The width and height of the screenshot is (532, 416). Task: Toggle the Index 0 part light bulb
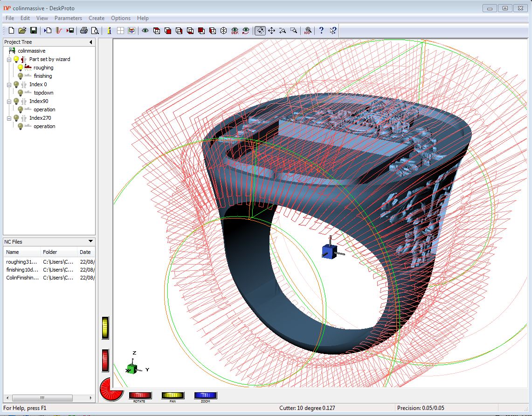[x=16, y=84]
